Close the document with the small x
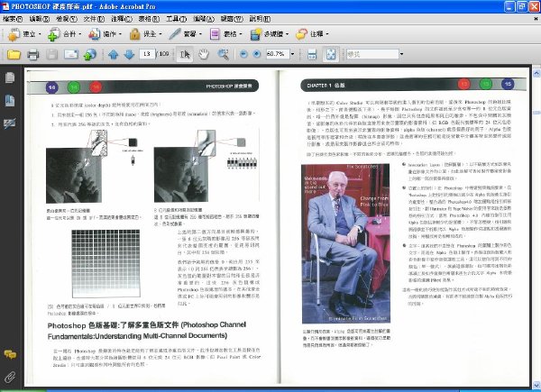The width and height of the screenshot is (541, 392). coord(536,19)
